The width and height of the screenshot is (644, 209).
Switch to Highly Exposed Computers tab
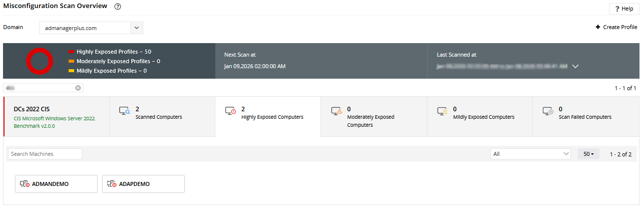pyautogui.click(x=268, y=117)
